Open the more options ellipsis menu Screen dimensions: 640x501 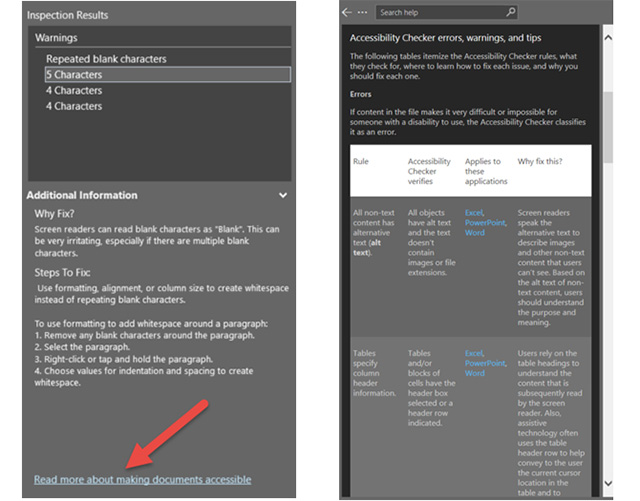pos(362,13)
